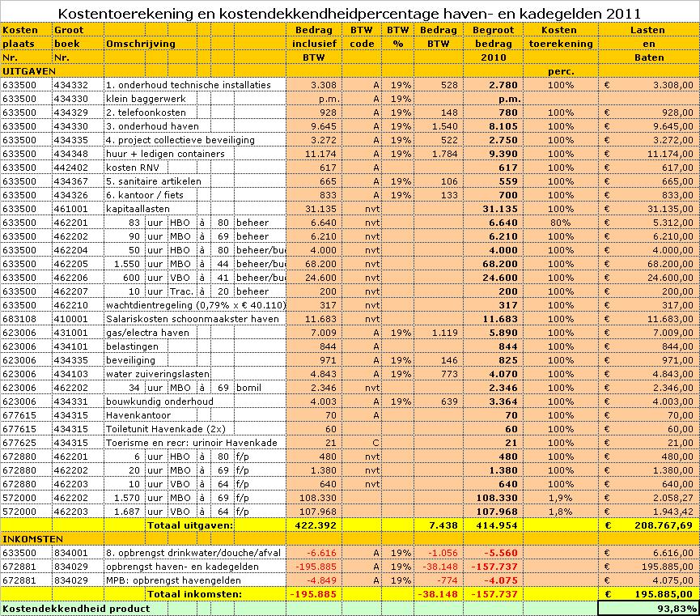The image size is (700, 616).
Task: Select the kapitaallasten lasten value 31.135,00
Action: (x=671, y=209)
